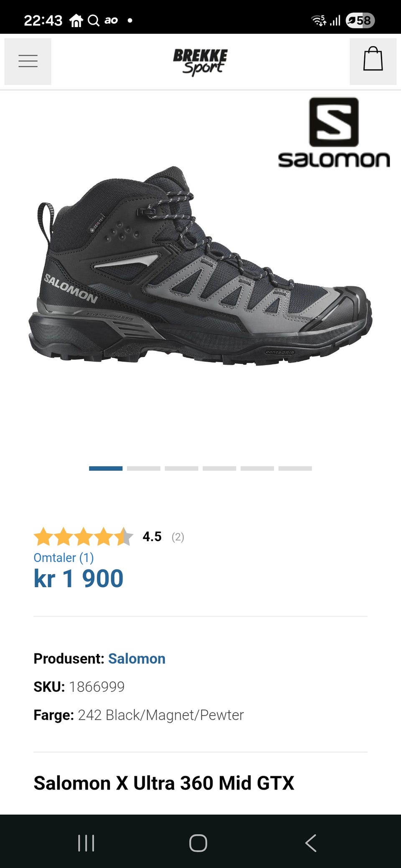Tap the Salomon boot product image
This screenshot has width=401, height=868.
(200, 265)
